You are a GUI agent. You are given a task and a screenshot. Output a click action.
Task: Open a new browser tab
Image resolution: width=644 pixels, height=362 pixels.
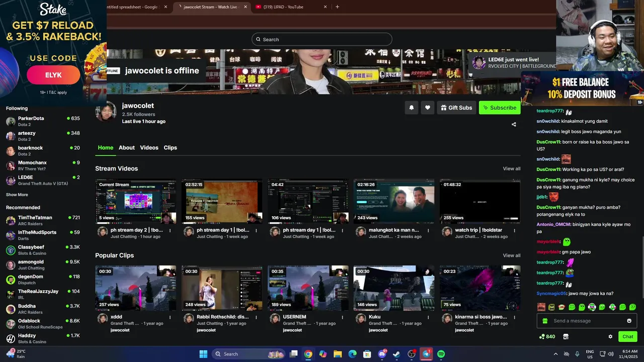(337, 7)
